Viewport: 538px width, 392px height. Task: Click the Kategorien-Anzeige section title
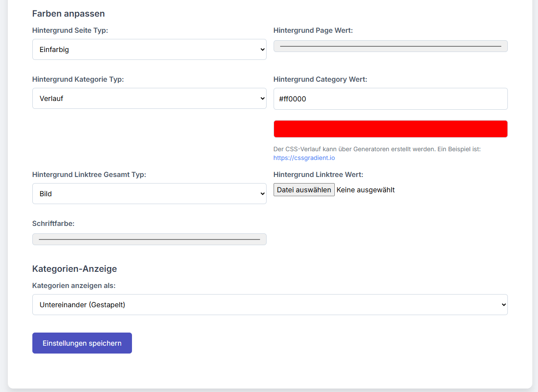[74, 268]
